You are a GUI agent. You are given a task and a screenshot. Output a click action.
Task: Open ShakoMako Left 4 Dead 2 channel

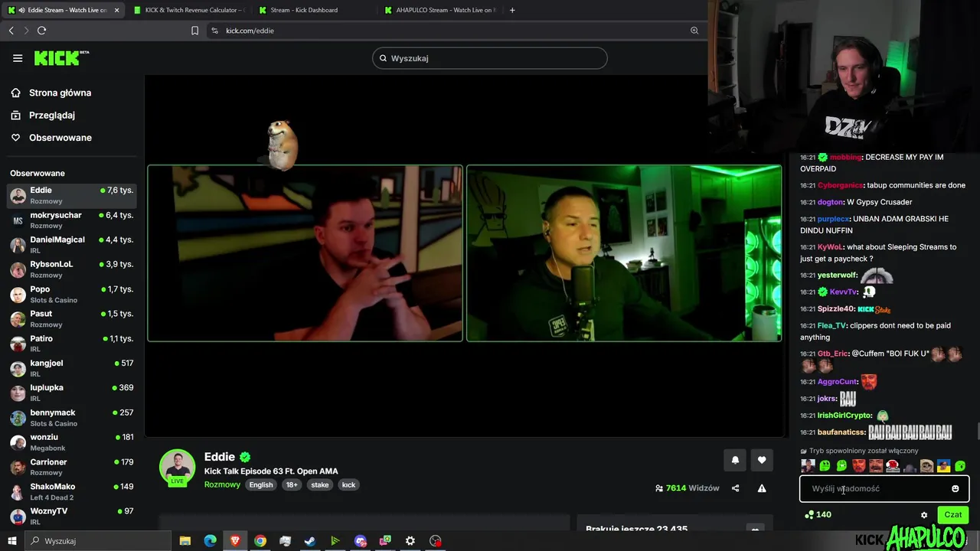click(x=72, y=491)
